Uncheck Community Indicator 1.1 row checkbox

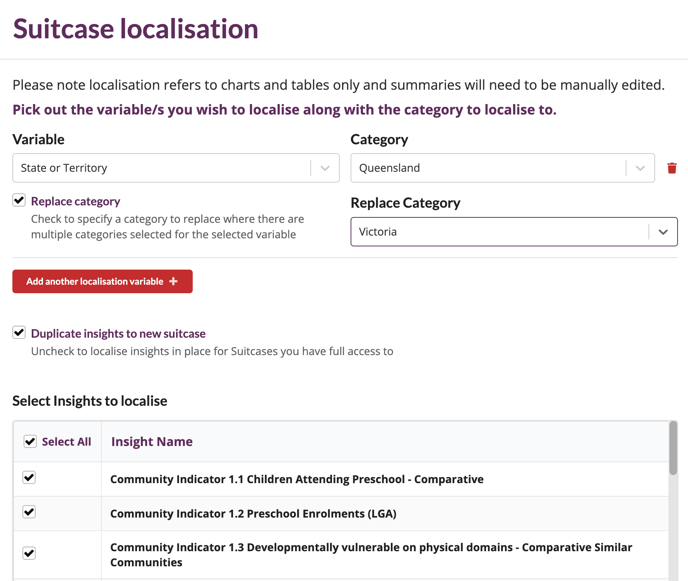coord(29,477)
